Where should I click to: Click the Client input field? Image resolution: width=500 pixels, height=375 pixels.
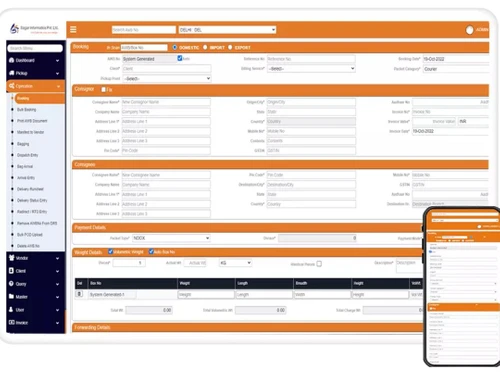(167, 68)
